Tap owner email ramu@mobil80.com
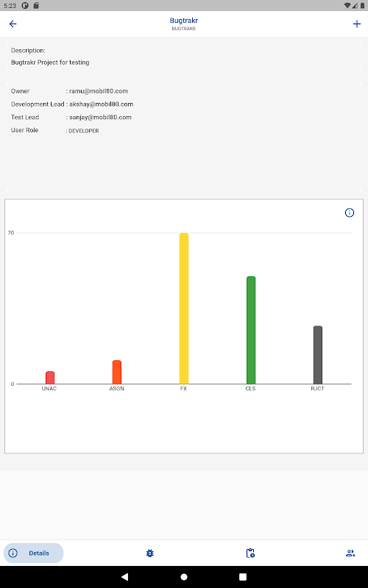The image size is (368, 588). click(x=99, y=91)
